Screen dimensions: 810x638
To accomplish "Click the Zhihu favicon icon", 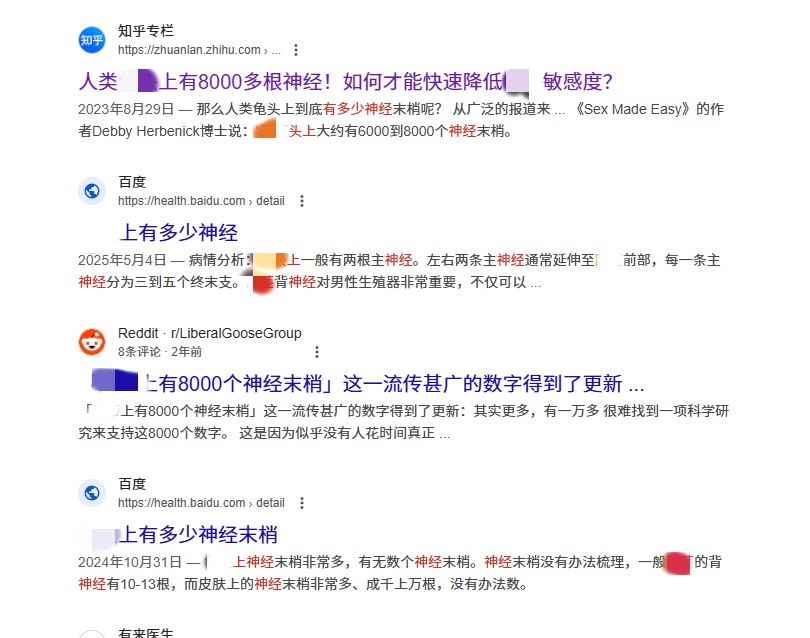I will click(x=92, y=40).
